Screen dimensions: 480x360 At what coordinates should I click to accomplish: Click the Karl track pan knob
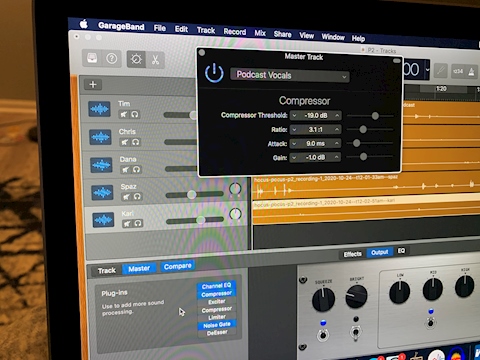click(235, 214)
